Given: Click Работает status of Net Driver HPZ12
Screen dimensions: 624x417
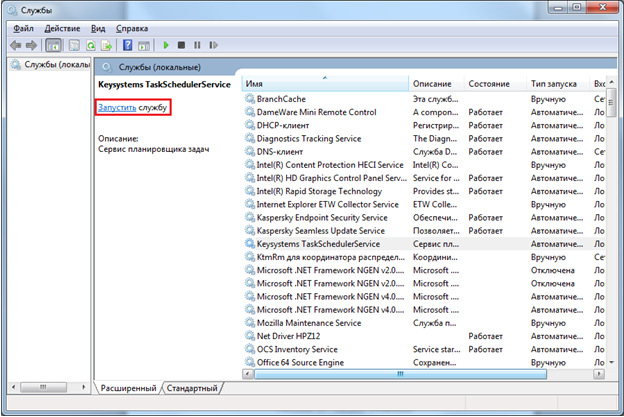Looking at the screenshot, I should click(485, 336).
